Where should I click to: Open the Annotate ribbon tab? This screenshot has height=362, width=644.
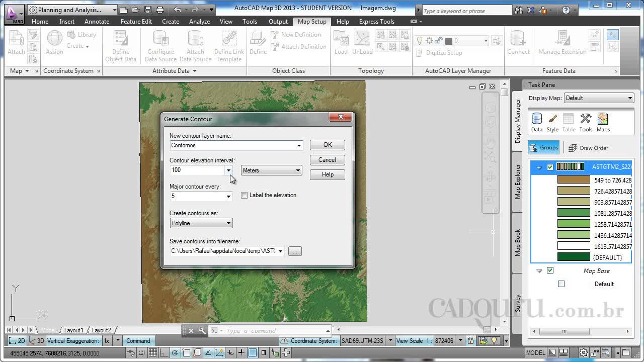click(x=97, y=22)
